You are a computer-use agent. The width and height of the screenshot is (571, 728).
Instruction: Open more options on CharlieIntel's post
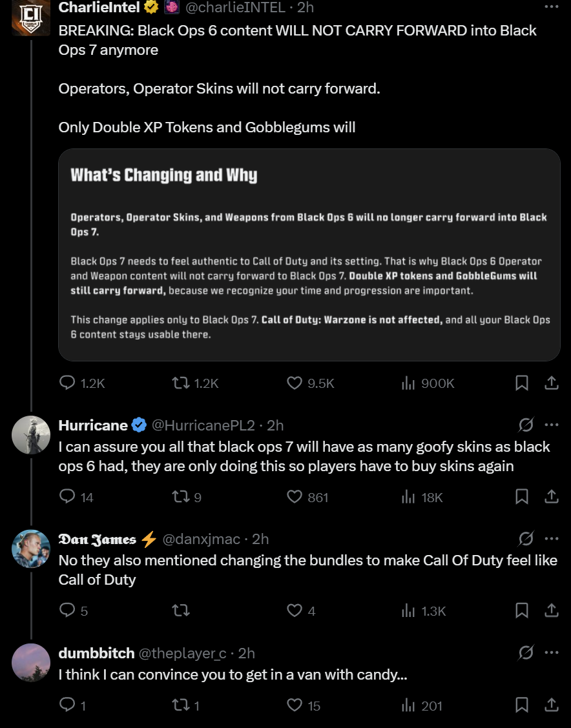coord(551,7)
